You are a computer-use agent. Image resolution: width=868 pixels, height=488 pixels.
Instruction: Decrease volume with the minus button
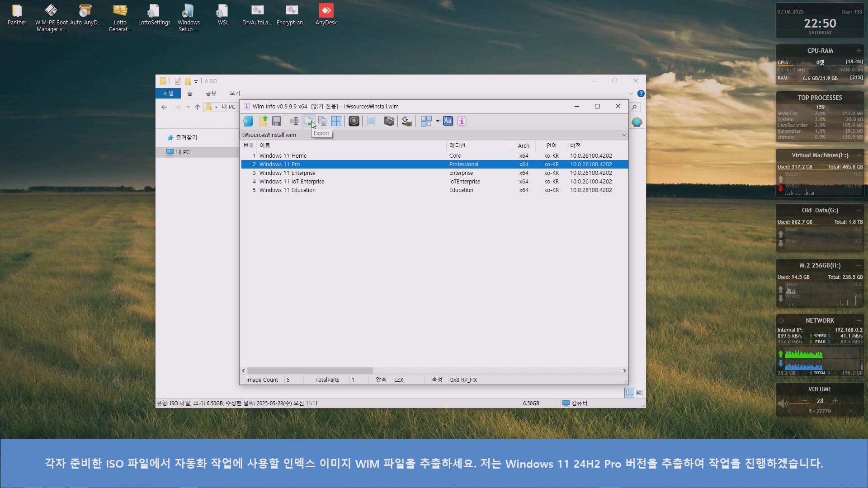tap(805, 401)
